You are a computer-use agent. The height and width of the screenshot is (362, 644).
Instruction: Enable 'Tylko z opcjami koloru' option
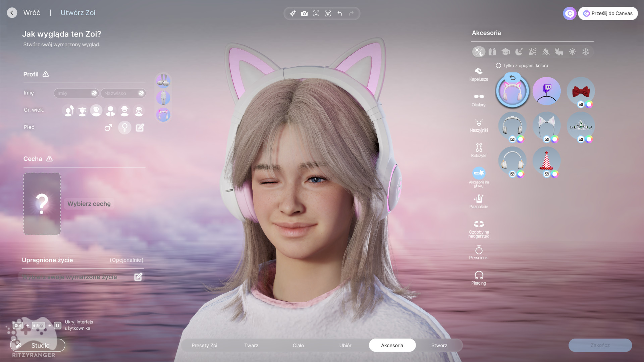pyautogui.click(x=498, y=66)
